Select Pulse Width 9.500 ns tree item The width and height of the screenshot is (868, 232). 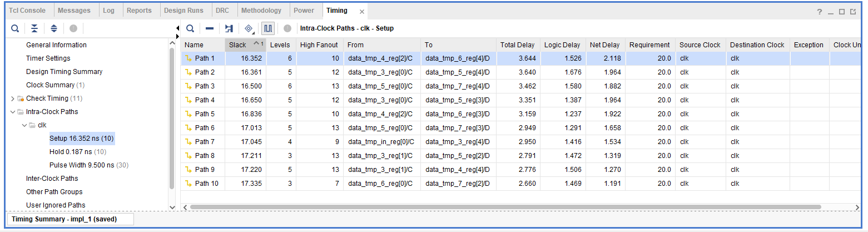coord(88,165)
